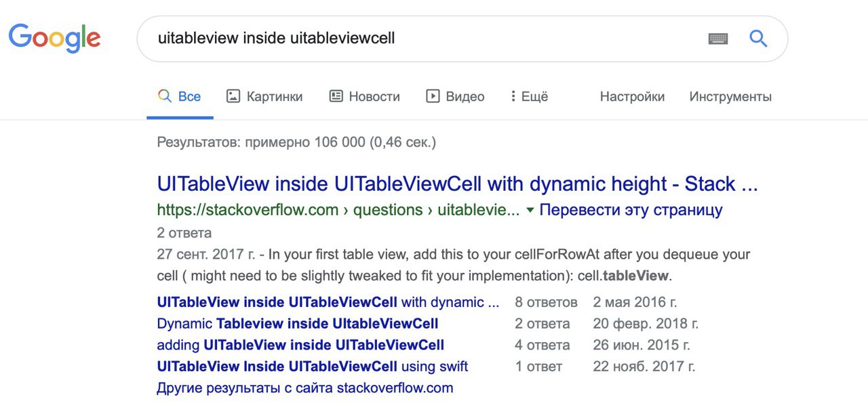Viewport: 868px width, 408px height.
Task: Click the results count text 106 000
Action: click(x=296, y=143)
